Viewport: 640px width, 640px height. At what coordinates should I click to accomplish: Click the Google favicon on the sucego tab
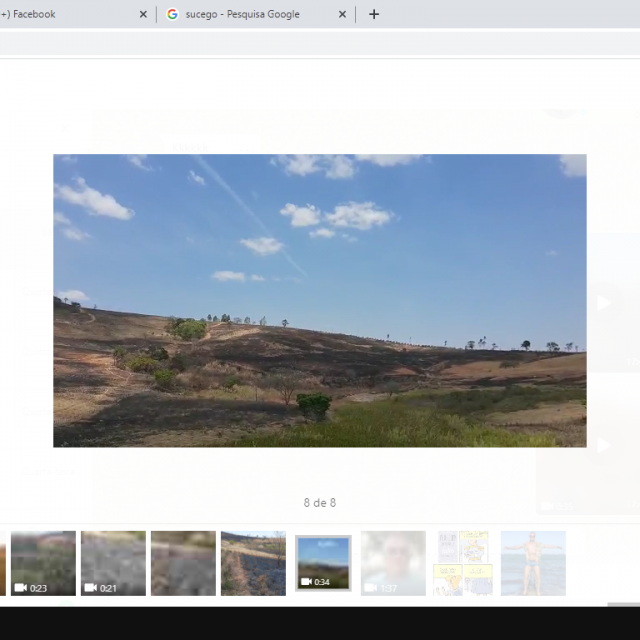[x=172, y=14]
